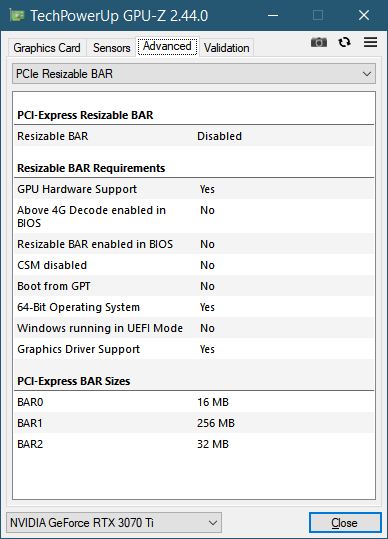The width and height of the screenshot is (388, 539).
Task: Click the 32 MB value
Action: pos(213,444)
